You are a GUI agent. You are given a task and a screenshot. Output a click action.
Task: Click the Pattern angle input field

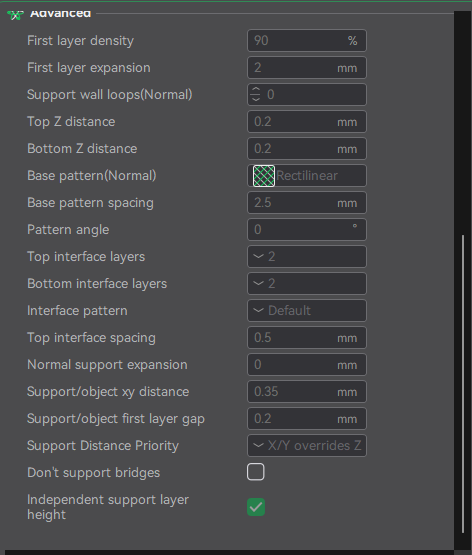click(307, 230)
